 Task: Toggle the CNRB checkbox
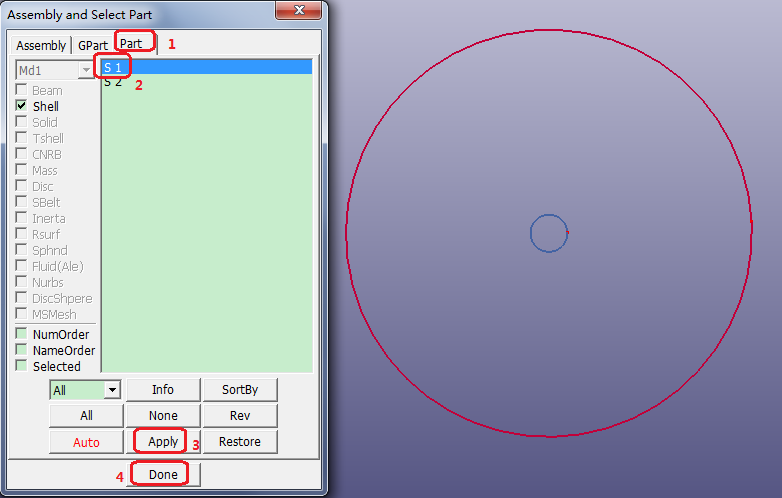tap(21, 154)
